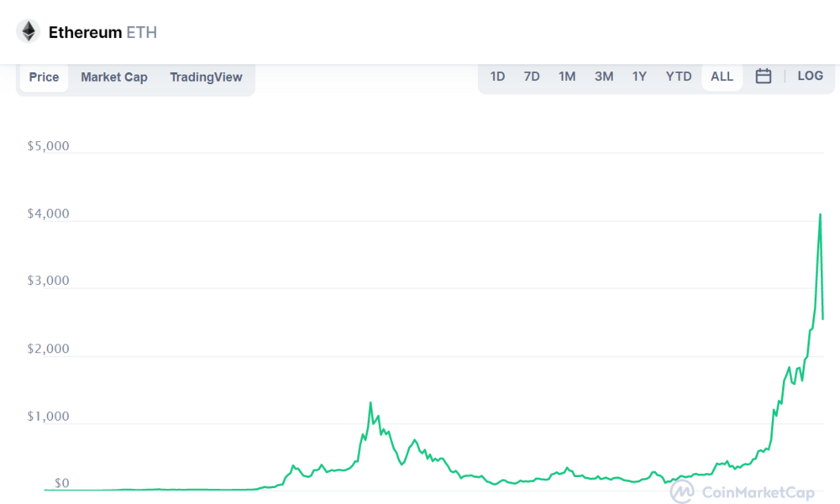840x504 pixels.
Task: Open the TradingView chart tab
Action: [x=207, y=77]
